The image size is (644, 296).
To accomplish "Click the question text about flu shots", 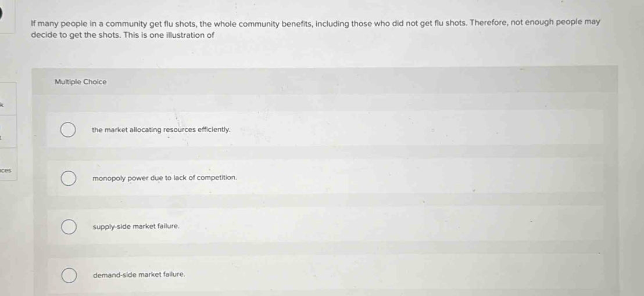I will [316, 28].
